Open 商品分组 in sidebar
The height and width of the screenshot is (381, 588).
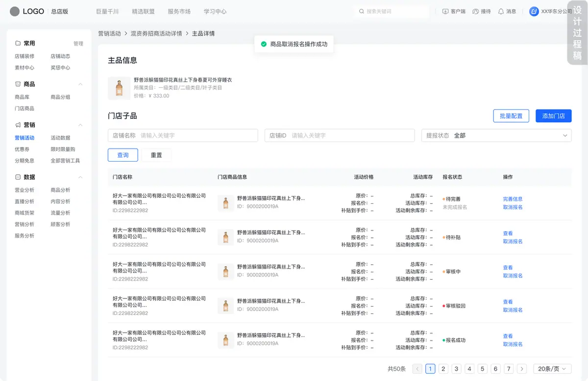tap(60, 97)
